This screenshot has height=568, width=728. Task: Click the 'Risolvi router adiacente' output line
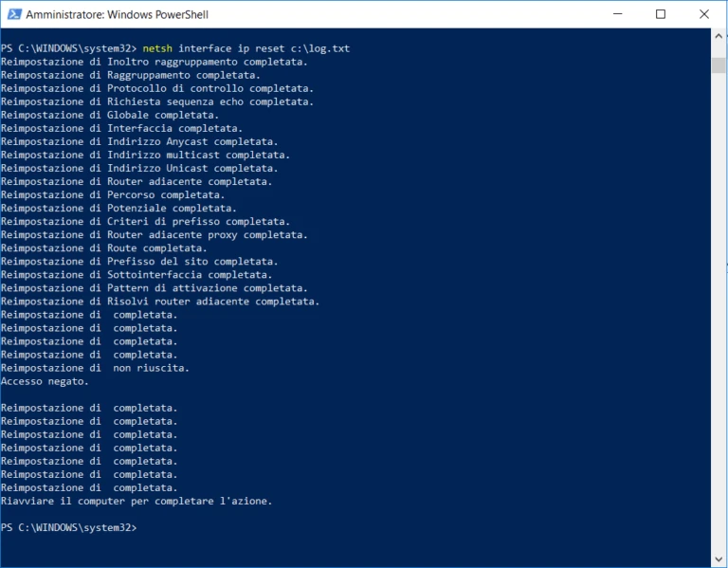[159, 302]
